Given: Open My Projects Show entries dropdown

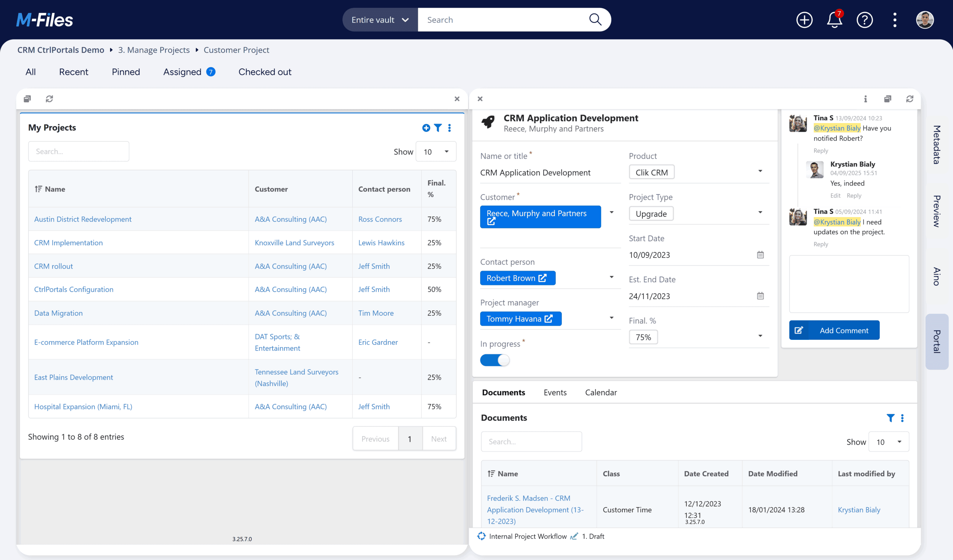Looking at the screenshot, I should (x=436, y=151).
